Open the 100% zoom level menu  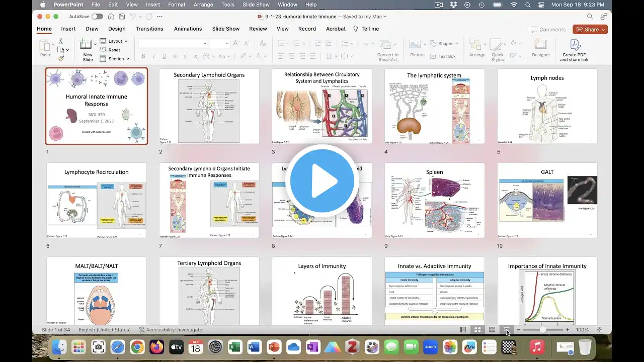click(582, 330)
